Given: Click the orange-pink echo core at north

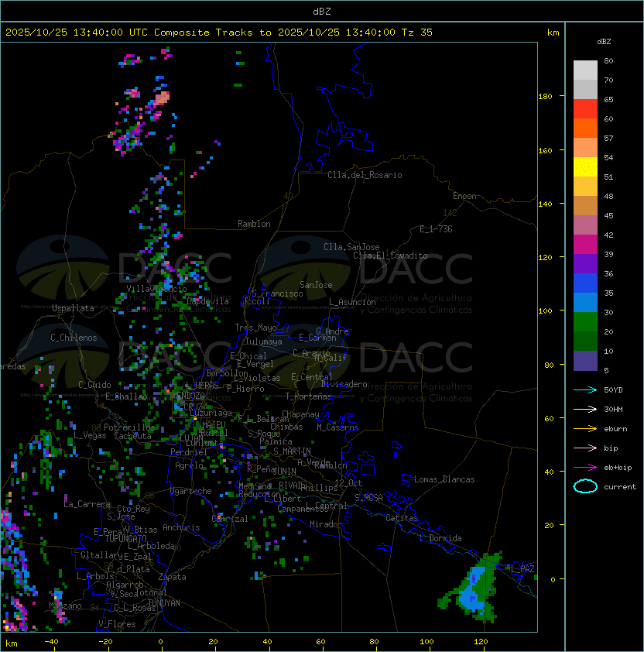Looking at the screenshot, I should (162, 98).
